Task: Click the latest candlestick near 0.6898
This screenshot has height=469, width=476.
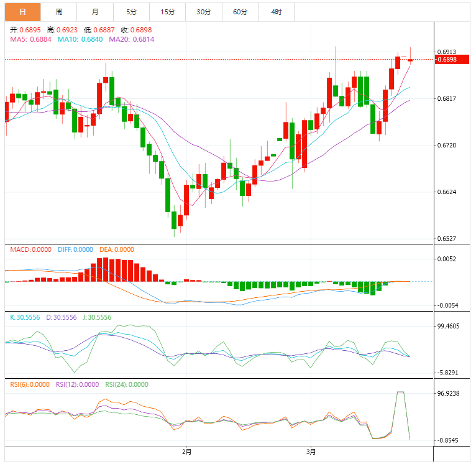Action: [x=410, y=60]
